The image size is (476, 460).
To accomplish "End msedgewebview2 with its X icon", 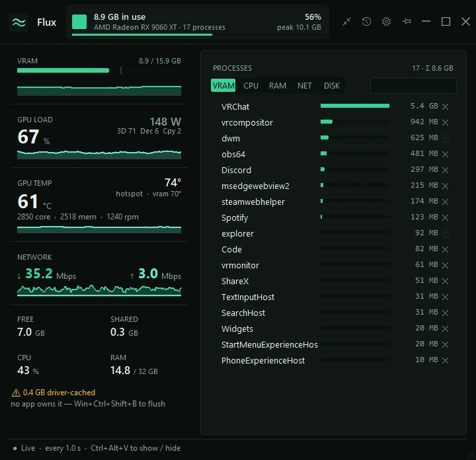I will (x=445, y=186).
